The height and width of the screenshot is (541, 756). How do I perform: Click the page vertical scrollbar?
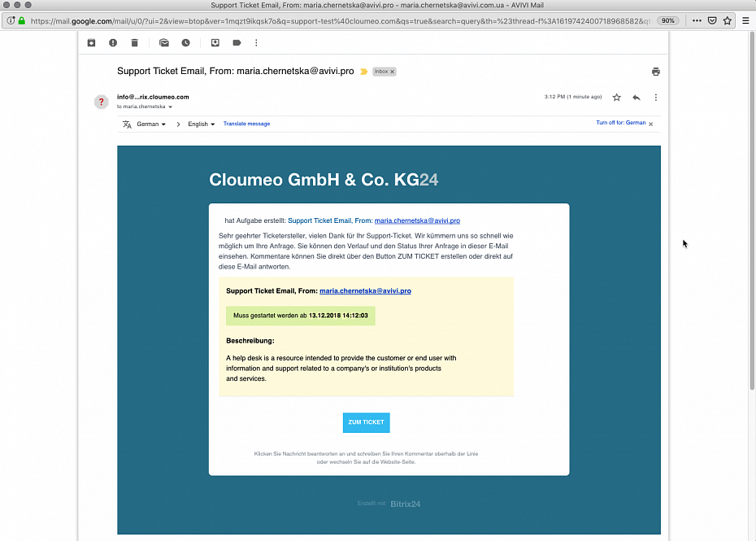tap(752, 211)
